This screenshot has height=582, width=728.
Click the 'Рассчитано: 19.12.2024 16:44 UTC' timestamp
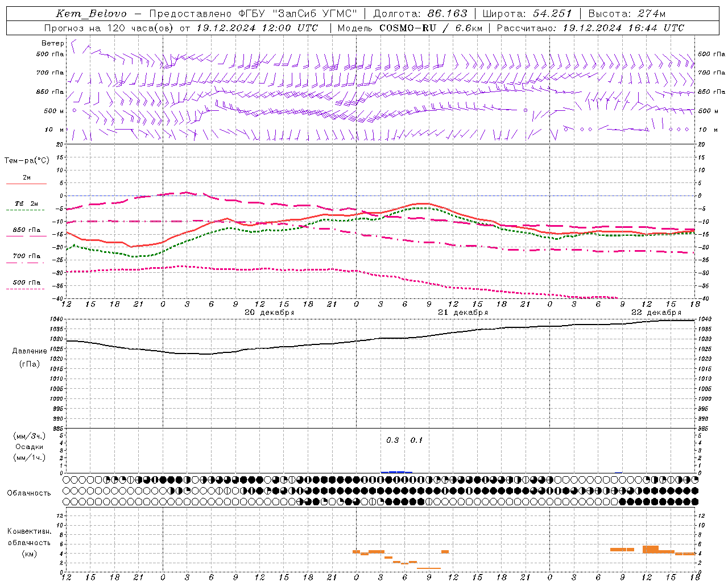coord(590,28)
